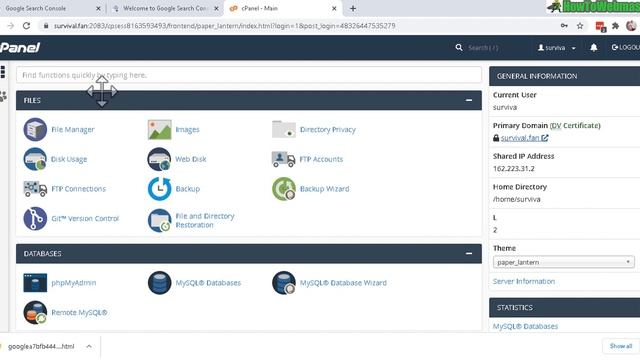Open the FTP Connections icon

point(35,189)
